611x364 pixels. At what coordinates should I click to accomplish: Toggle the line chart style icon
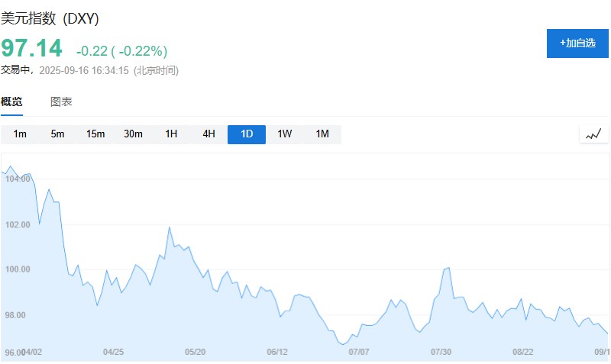coord(593,134)
